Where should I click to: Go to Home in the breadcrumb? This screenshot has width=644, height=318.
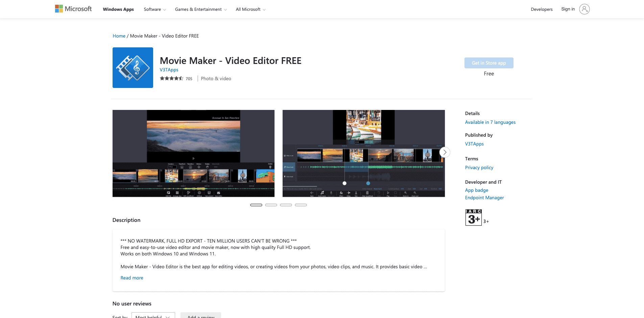[119, 36]
